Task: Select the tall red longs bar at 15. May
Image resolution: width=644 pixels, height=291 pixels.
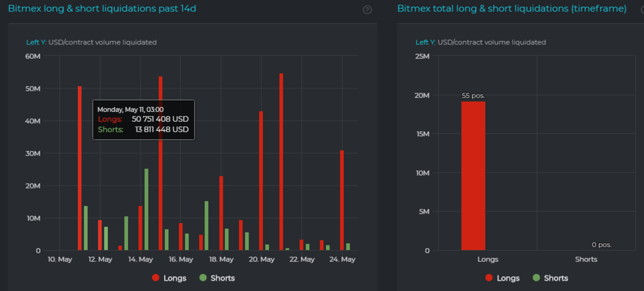Action: tap(160, 163)
